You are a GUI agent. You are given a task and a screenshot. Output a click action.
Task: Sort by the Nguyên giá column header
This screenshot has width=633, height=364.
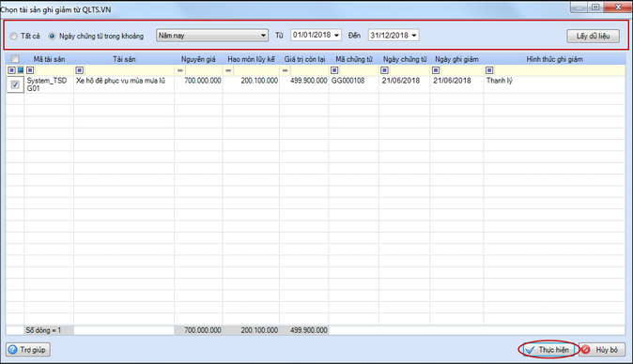tap(198, 59)
